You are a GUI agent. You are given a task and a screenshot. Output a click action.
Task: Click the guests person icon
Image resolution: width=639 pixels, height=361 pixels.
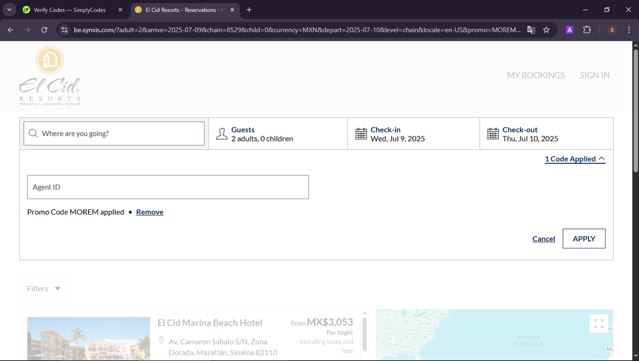coord(222,134)
